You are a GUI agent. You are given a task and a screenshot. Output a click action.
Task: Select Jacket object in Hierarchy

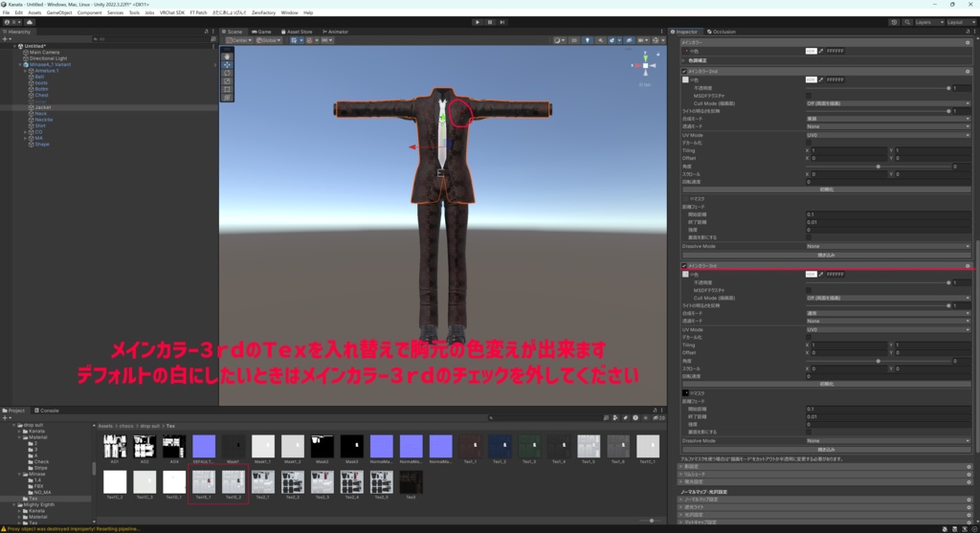43,107
